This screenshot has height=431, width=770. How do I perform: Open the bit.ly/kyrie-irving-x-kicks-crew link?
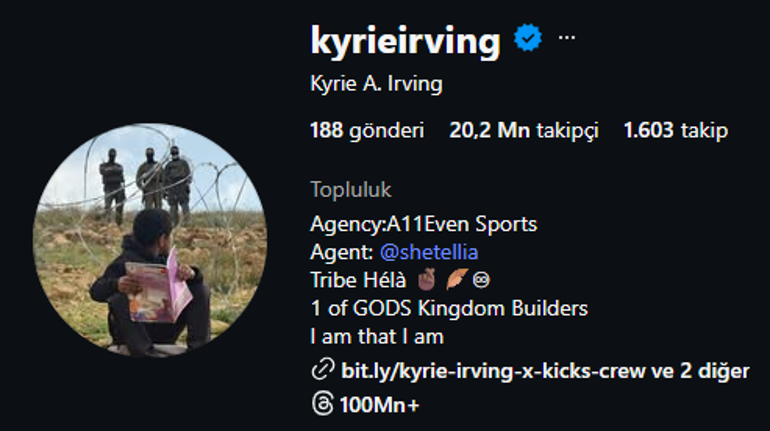(493, 371)
